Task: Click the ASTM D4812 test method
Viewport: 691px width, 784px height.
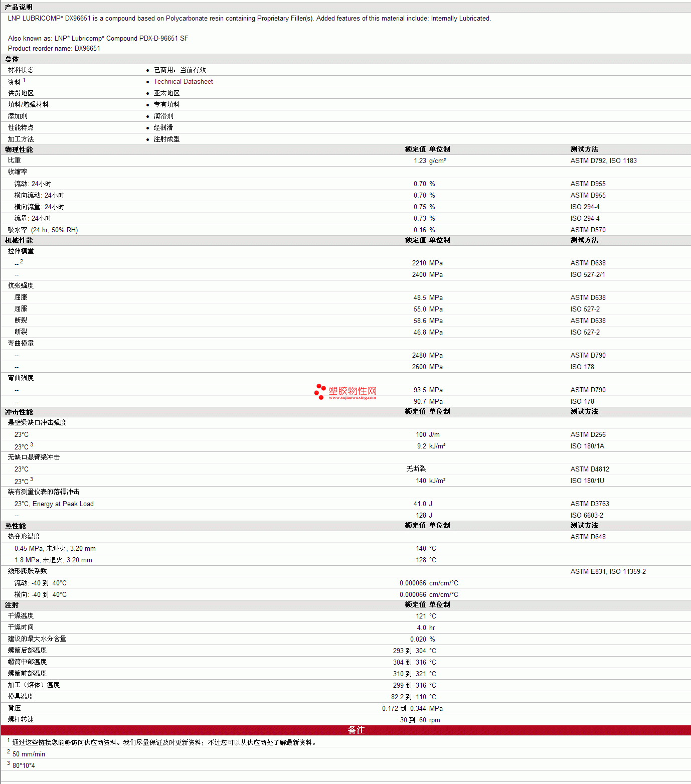Action: (x=590, y=469)
